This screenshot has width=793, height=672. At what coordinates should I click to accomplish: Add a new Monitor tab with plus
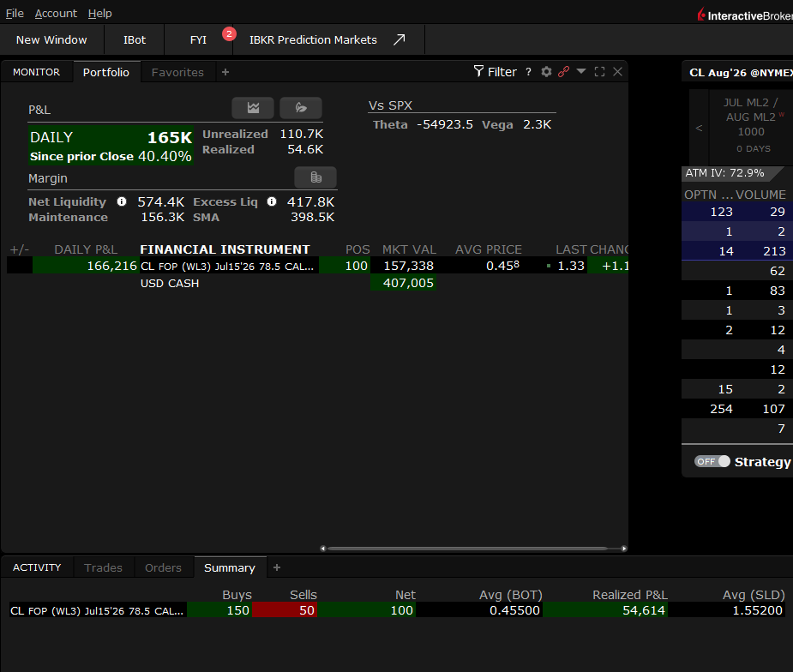tap(225, 72)
